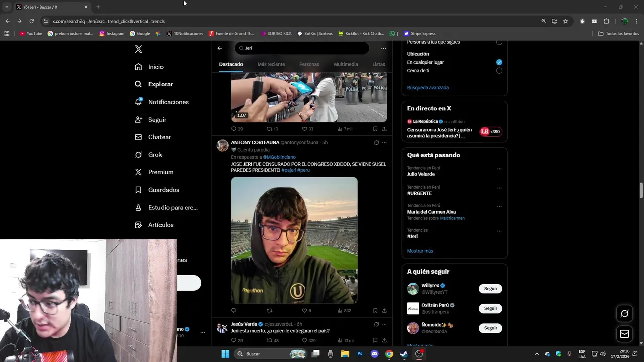This screenshot has width=644, height=362.
Task: Open Explorar in the X sidebar
Action: [154, 84]
